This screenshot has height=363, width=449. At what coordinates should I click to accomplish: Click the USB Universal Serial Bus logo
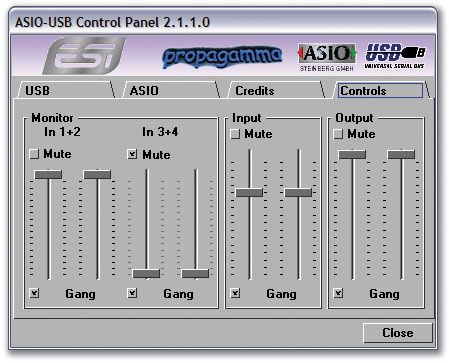(395, 56)
